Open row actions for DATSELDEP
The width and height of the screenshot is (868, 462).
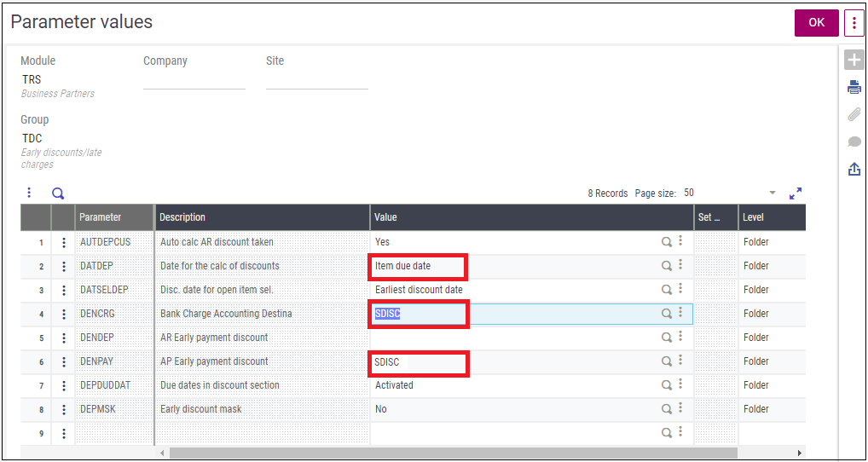[x=64, y=290]
